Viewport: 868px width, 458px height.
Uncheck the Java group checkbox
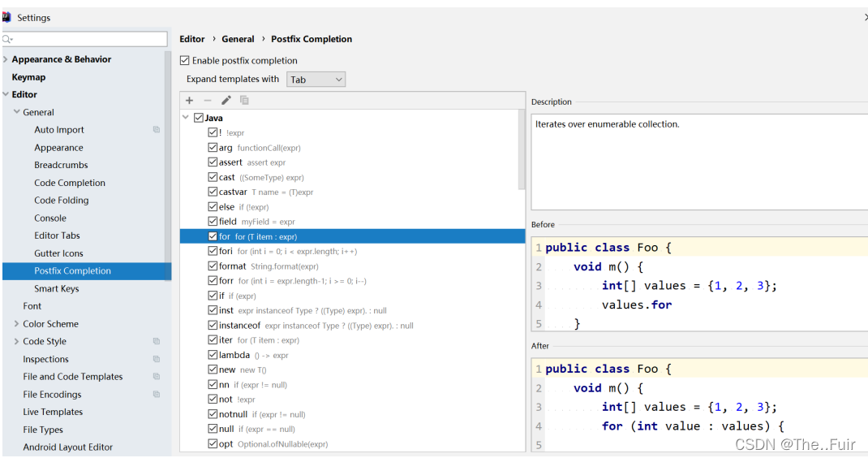click(x=199, y=118)
